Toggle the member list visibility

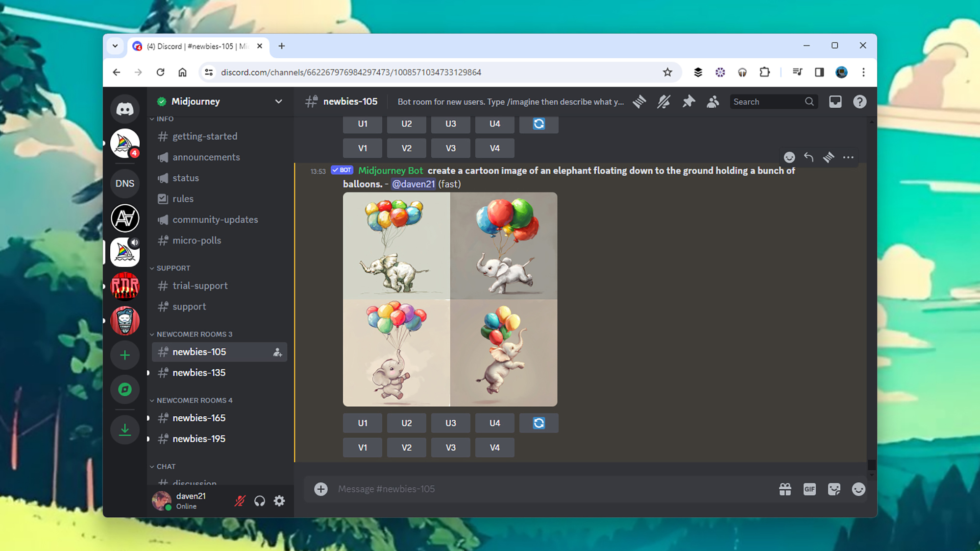(x=713, y=101)
